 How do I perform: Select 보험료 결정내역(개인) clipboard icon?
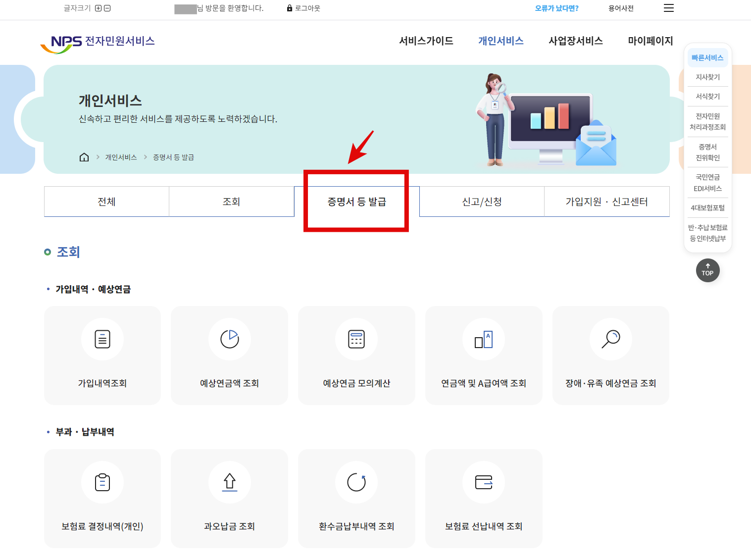coord(102,482)
